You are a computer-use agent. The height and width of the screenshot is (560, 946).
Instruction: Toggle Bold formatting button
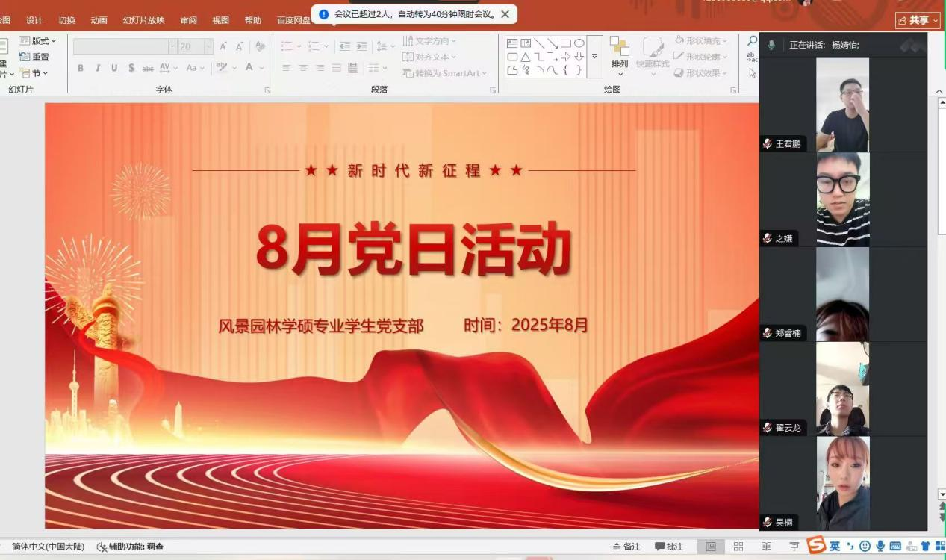81,68
